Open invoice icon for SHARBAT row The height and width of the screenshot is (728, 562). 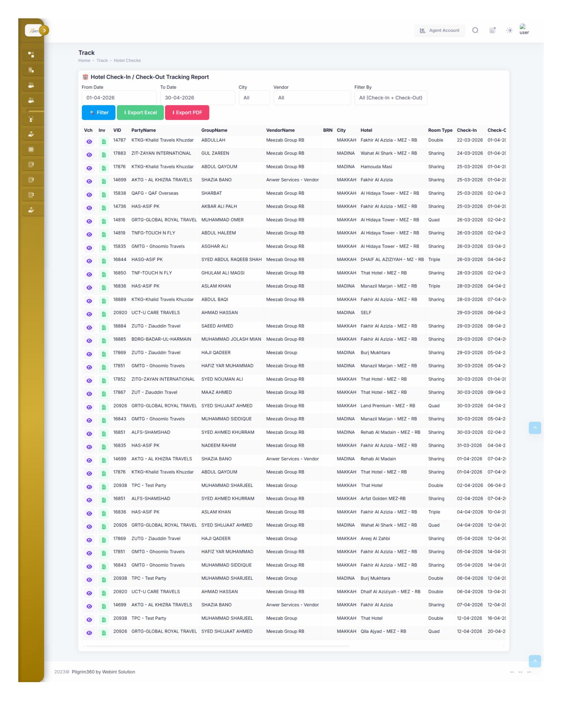pos(104,195)
